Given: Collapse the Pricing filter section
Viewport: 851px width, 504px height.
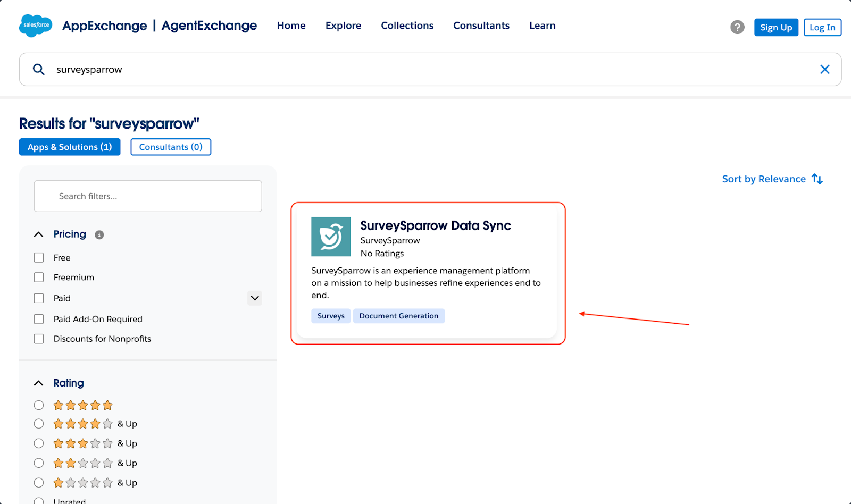Looking at the screenshot, I should (39, 234).
